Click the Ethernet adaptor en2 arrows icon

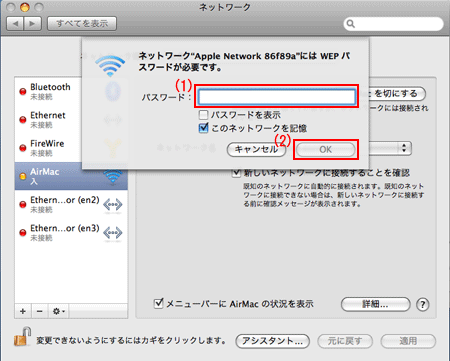(113, 204)
